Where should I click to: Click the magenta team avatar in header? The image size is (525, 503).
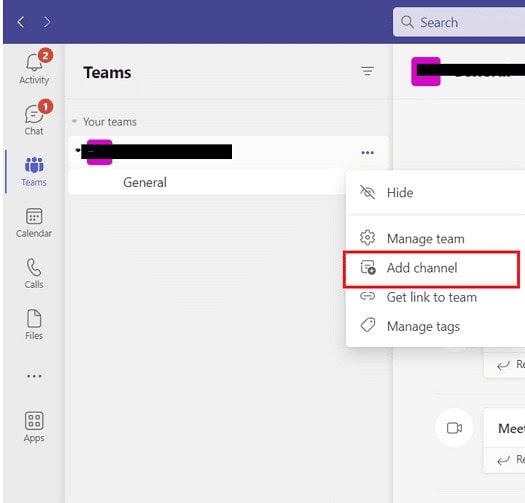click(x=426, y=71)
